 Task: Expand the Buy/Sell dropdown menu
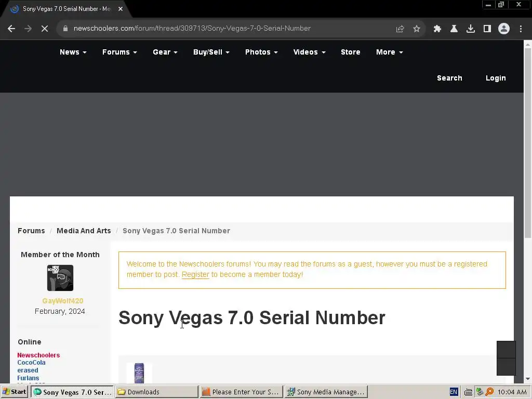coord(211,52)
